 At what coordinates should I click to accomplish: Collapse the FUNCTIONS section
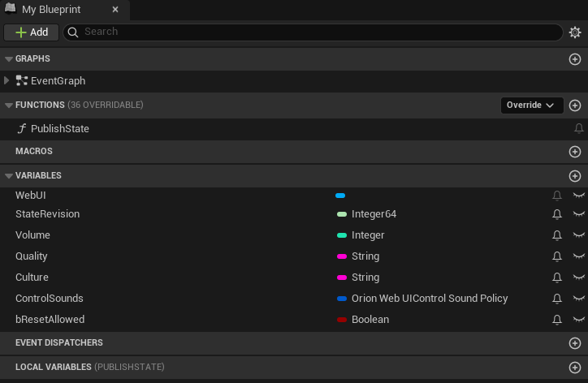click(x=9, y=105)
